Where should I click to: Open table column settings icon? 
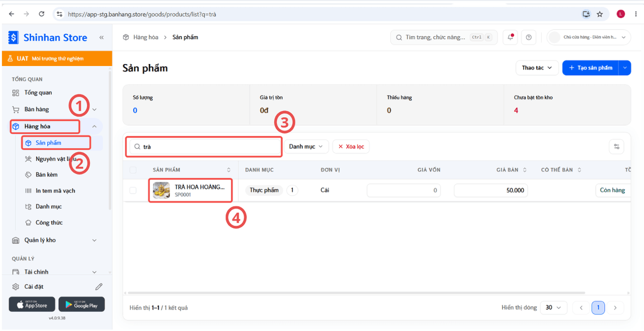(616, 147)
